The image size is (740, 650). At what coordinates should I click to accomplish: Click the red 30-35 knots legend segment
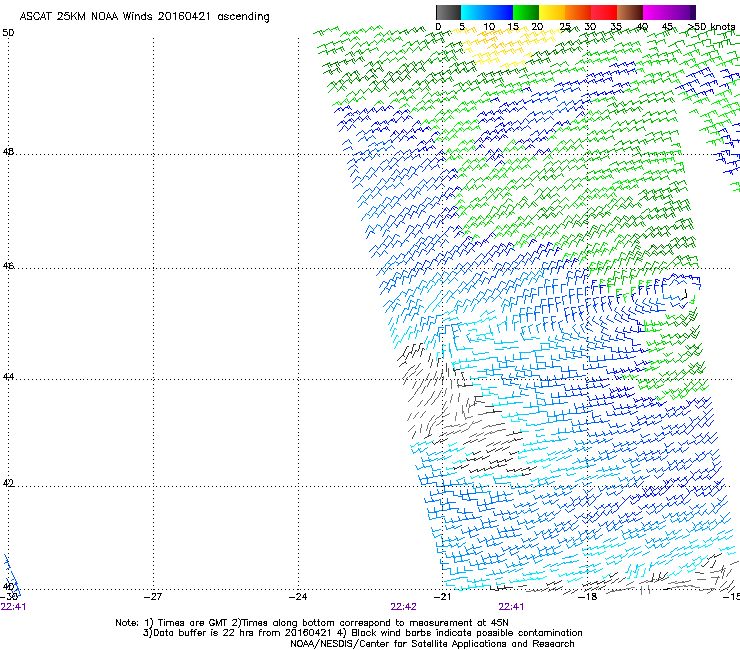[x=604, y=12]
